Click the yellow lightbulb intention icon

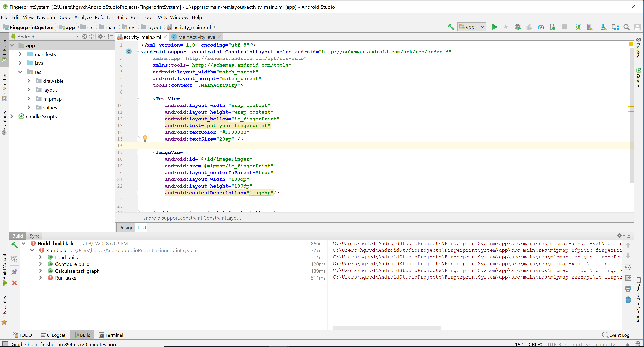(145, 138)
